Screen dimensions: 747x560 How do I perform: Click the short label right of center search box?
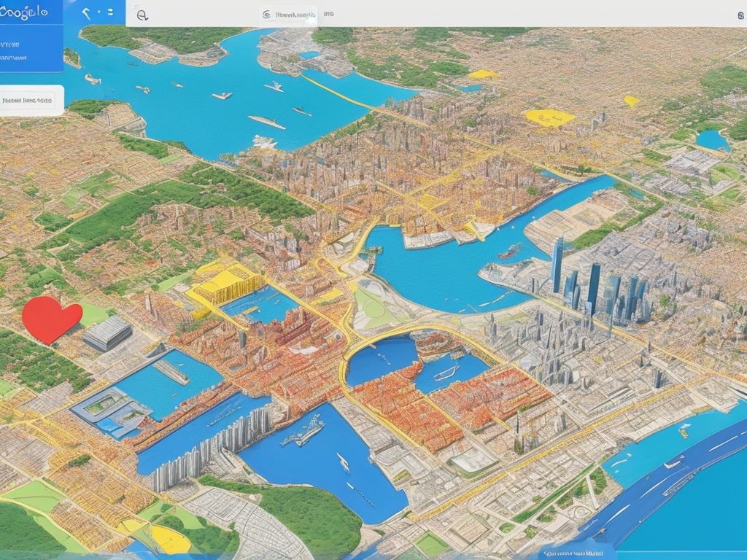[328, 15]
